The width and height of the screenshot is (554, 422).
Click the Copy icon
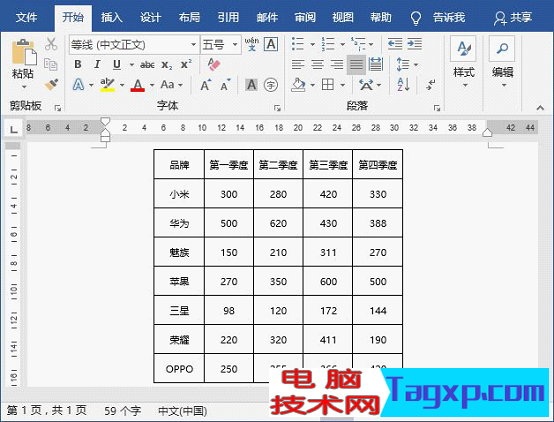pyautogui.click(x=51, y=65)
